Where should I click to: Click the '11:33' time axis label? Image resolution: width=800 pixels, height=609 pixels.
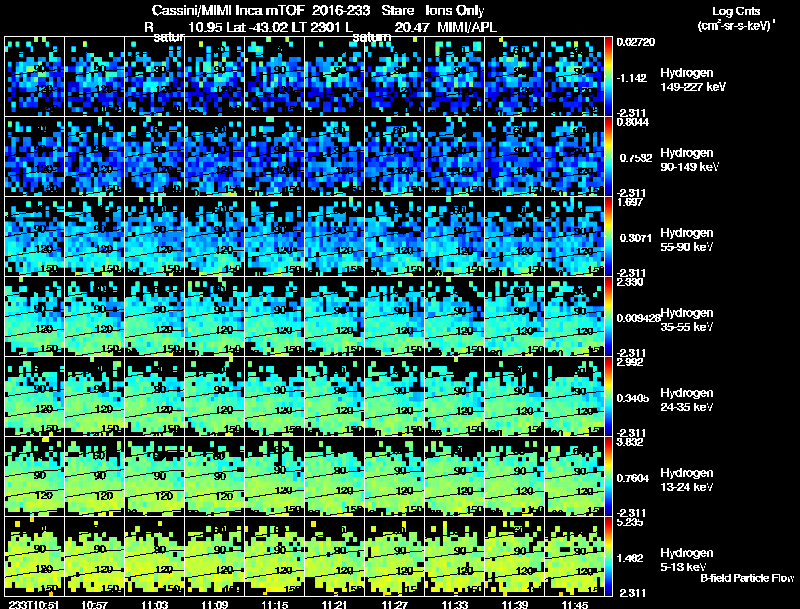coord(455,604)
